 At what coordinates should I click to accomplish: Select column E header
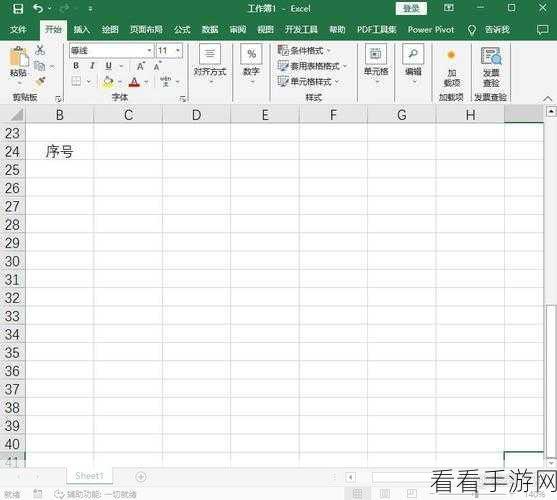[x=265, y=115]
